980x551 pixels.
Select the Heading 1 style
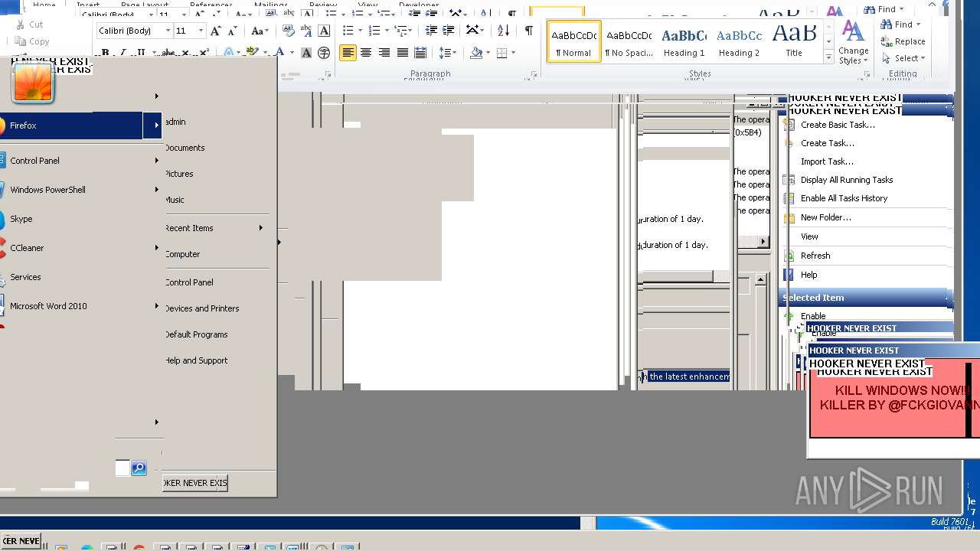click(x=684, y=42)
